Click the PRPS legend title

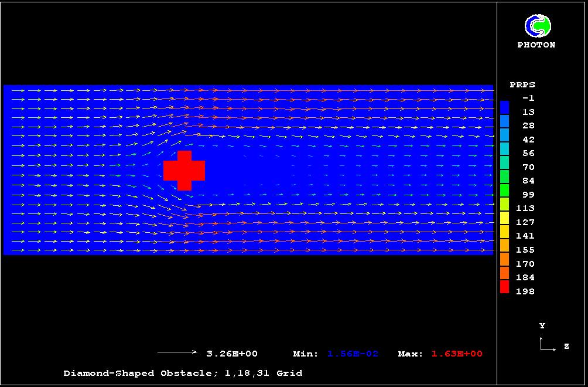(522, 84)
